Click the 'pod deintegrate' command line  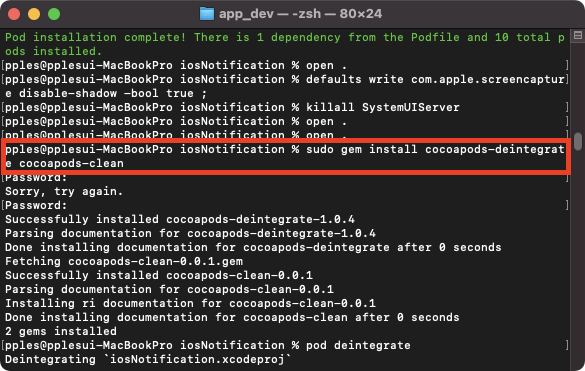tap(207, 346)
